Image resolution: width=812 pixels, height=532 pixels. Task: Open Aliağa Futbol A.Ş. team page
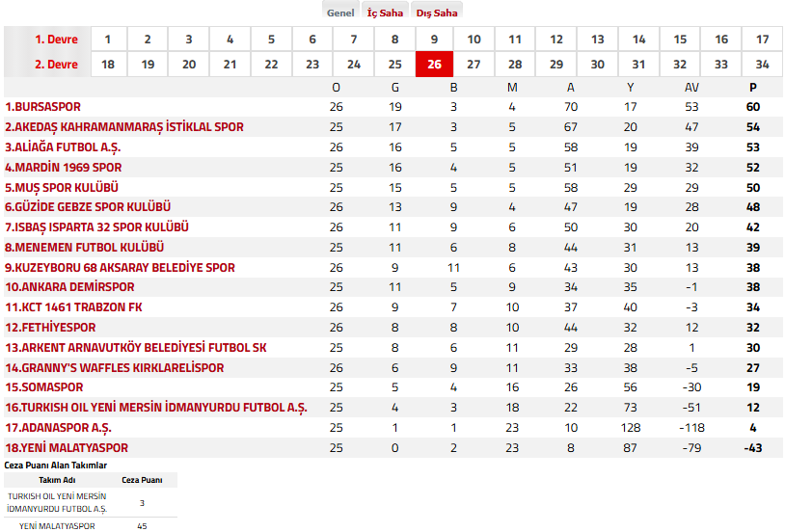63,147
